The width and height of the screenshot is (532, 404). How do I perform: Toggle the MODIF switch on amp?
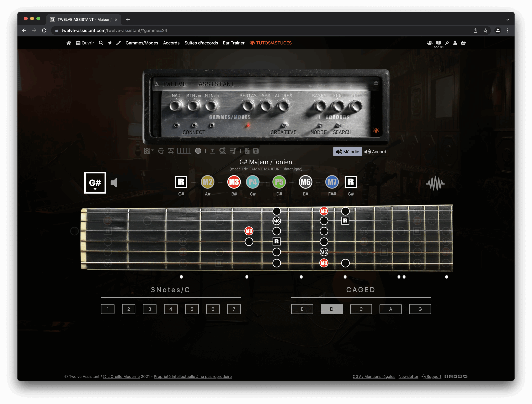pos(319,126)
